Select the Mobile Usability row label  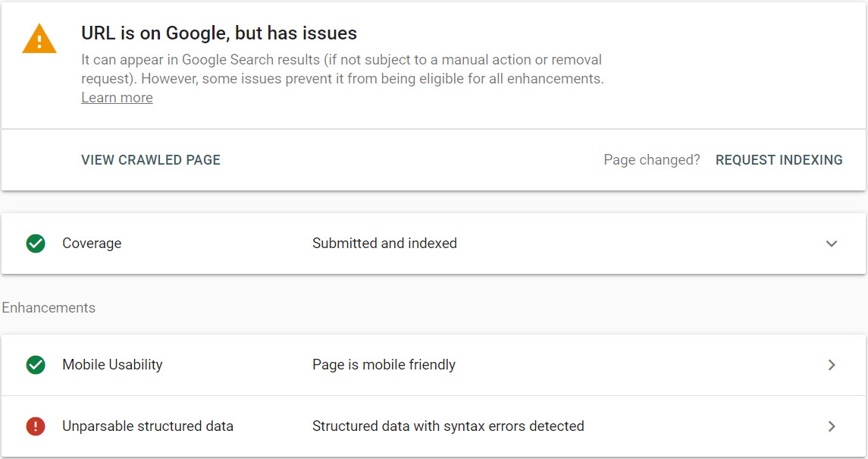coord(112,365)
